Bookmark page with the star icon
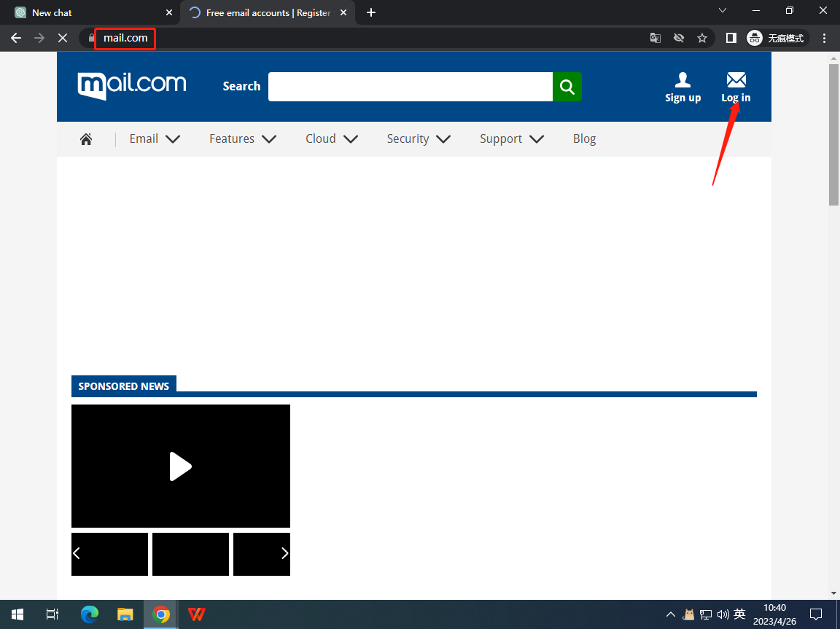This screenshot has width=840, height=629. click(x=702, y=38)
